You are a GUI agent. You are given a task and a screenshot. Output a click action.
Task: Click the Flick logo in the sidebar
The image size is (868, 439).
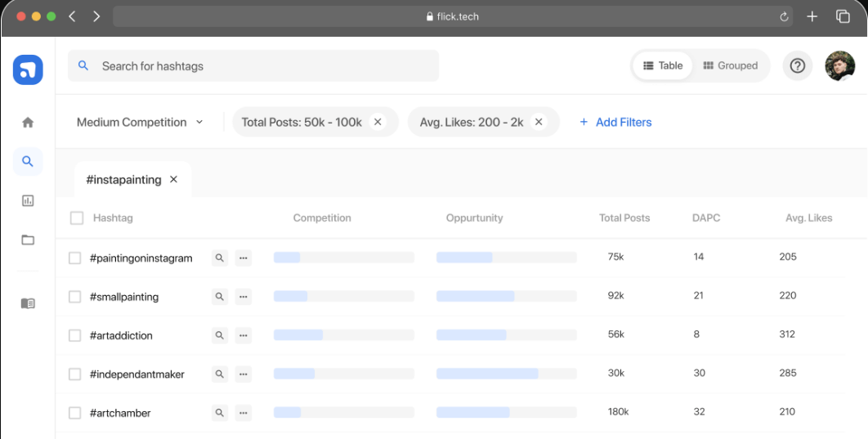[x=28, y=70]
